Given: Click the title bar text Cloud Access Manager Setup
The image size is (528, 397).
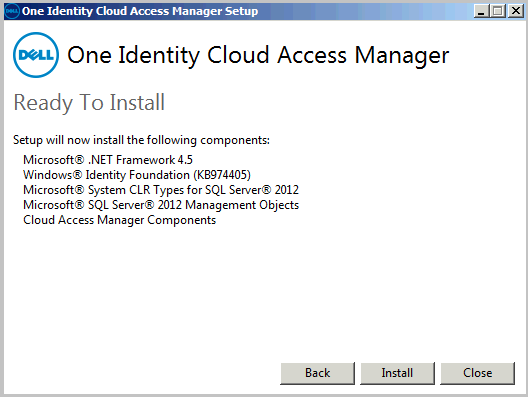Looking at the screenshot, I should [177, 11].
